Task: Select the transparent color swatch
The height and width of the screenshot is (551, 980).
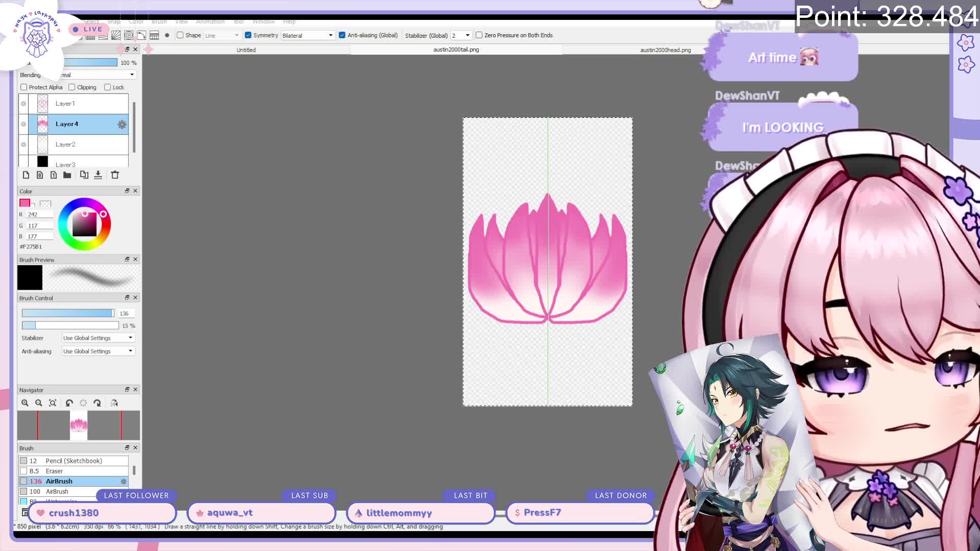Action: pos(45,204)
